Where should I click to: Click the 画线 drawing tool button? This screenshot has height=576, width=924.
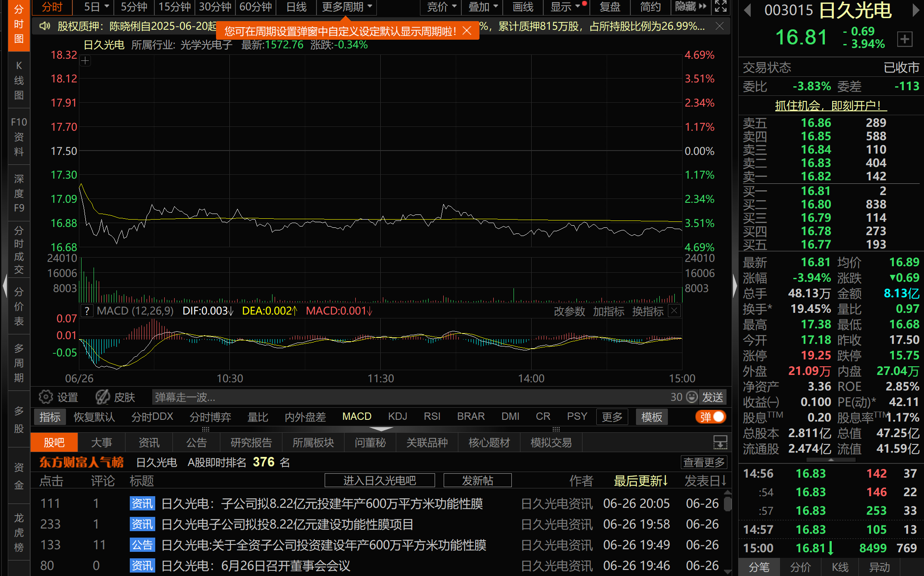(523, 7)
